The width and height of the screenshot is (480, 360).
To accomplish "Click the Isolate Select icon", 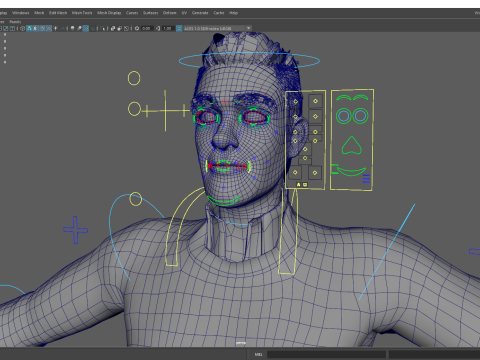I will point(102,28).
